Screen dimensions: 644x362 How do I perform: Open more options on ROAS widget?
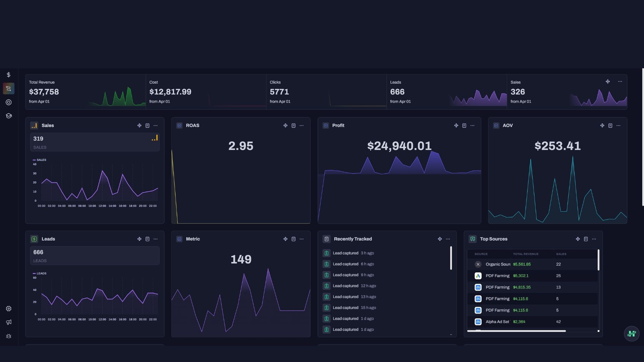302,125
